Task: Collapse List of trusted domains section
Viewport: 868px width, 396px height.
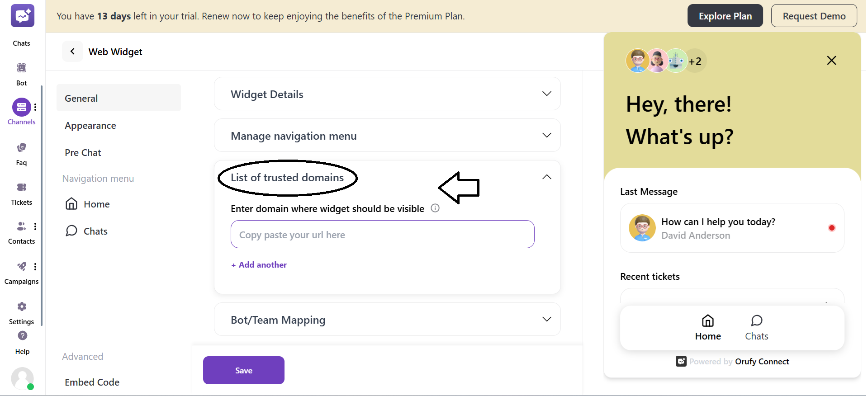Action: tap(546, 177)
